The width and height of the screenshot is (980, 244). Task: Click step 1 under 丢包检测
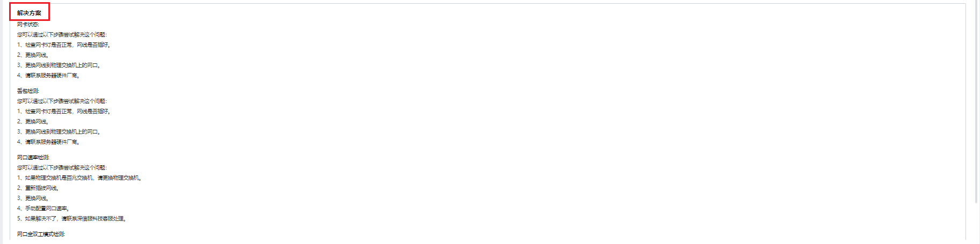pos(64,112)
